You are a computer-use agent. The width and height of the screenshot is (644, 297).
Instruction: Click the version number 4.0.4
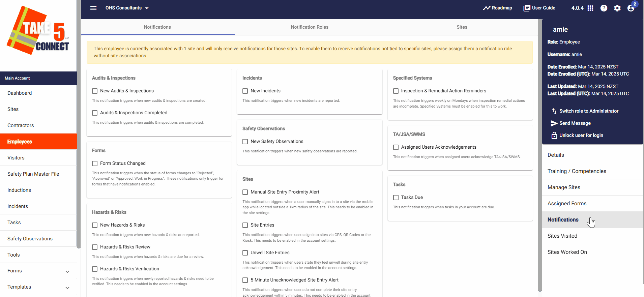[x=577, y=8]
